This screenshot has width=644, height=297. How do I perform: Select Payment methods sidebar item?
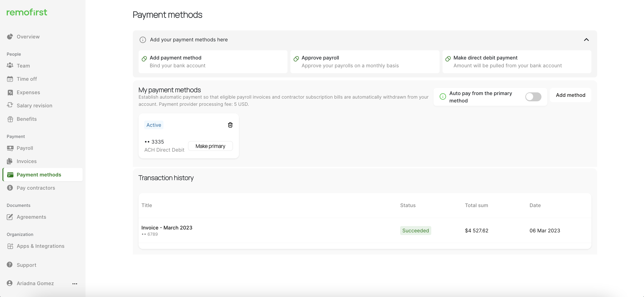[43, 175]
